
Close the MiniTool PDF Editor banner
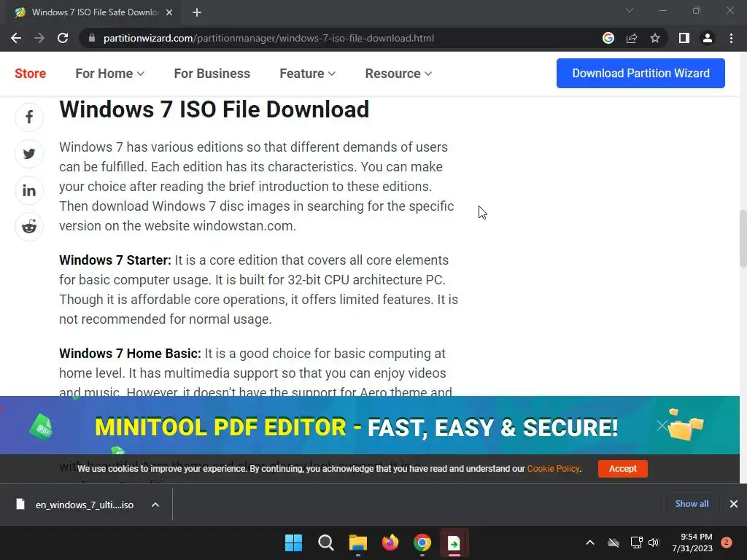[662, 425]
